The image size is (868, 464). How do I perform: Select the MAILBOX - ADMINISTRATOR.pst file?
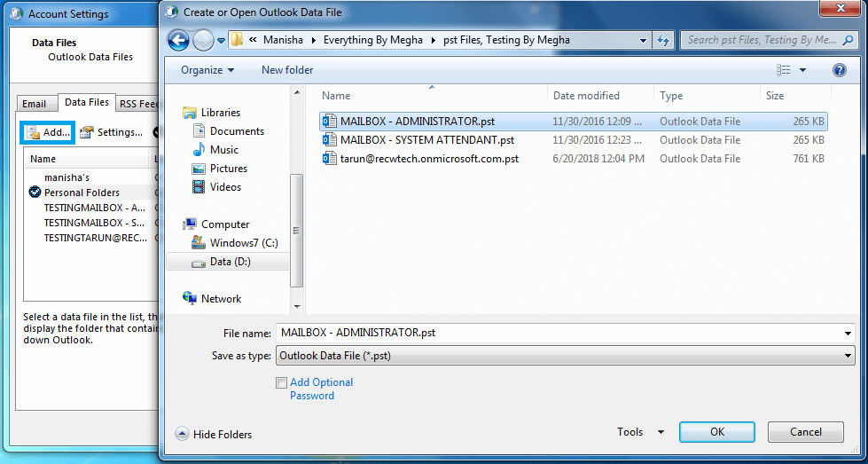click(x=574, y=122)
